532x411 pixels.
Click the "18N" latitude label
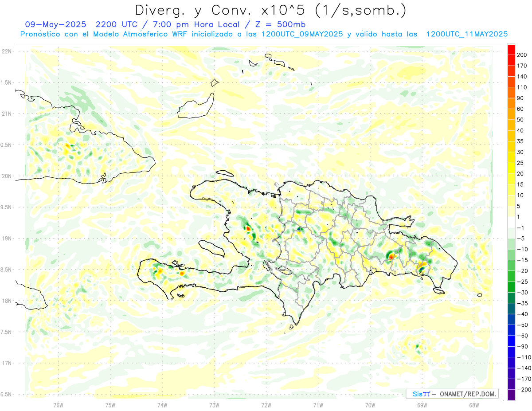(6, 301)
